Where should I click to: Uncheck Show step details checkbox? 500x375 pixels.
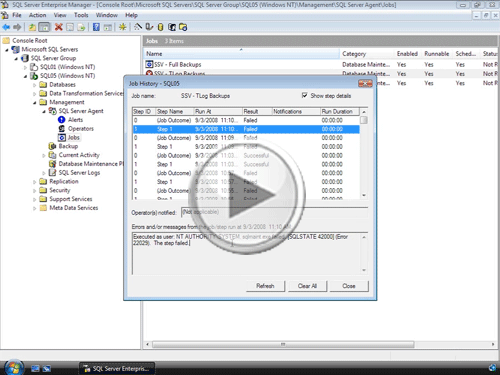coord(304,95)
